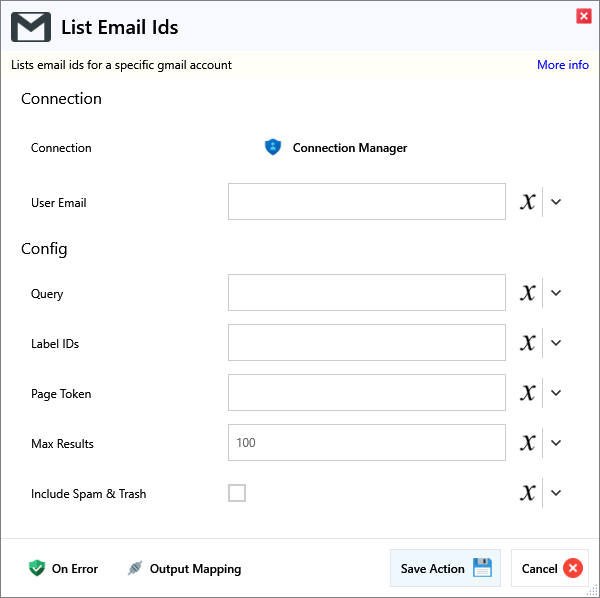Click the variable icon beside User Email
Viewport: 600px width, 598px height.
[528, 202]
